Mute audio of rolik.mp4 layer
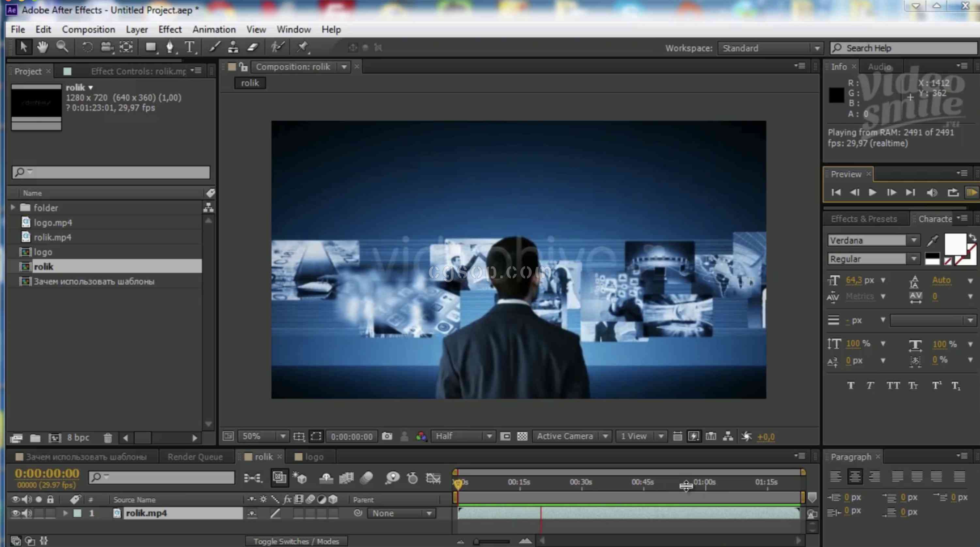Screen dimensions: 980x547 [x=27, y=513]
